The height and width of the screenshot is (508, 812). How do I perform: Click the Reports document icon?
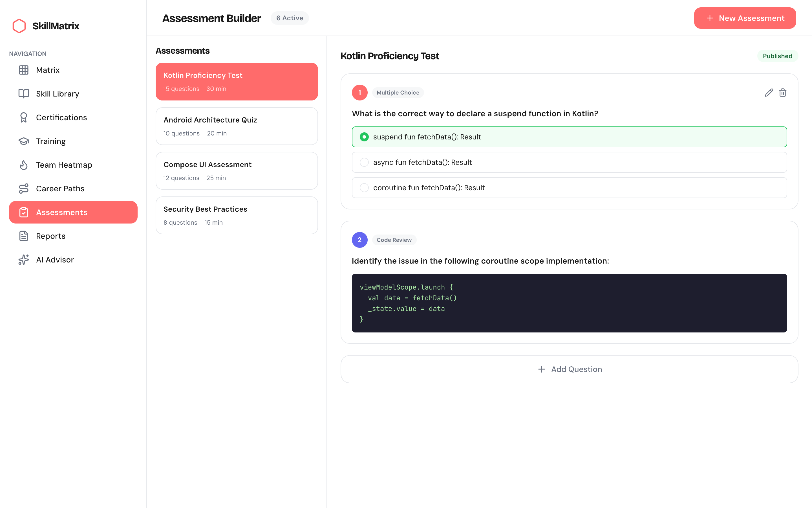pyautogui.click(x=23, y=236)
